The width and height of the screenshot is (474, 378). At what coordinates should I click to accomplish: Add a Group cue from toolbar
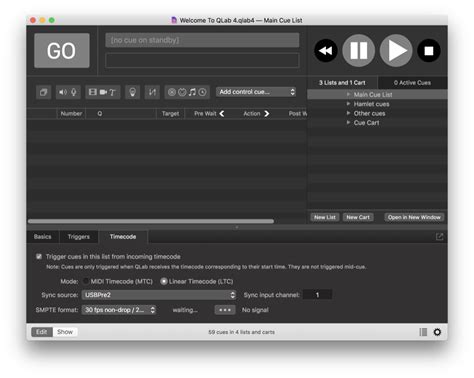43,92
